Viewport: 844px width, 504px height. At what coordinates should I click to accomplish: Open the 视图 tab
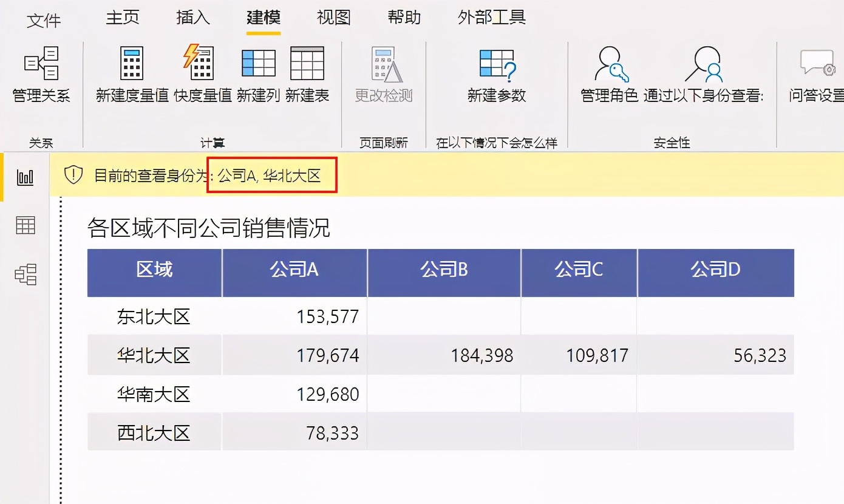[x=334, y=18]
